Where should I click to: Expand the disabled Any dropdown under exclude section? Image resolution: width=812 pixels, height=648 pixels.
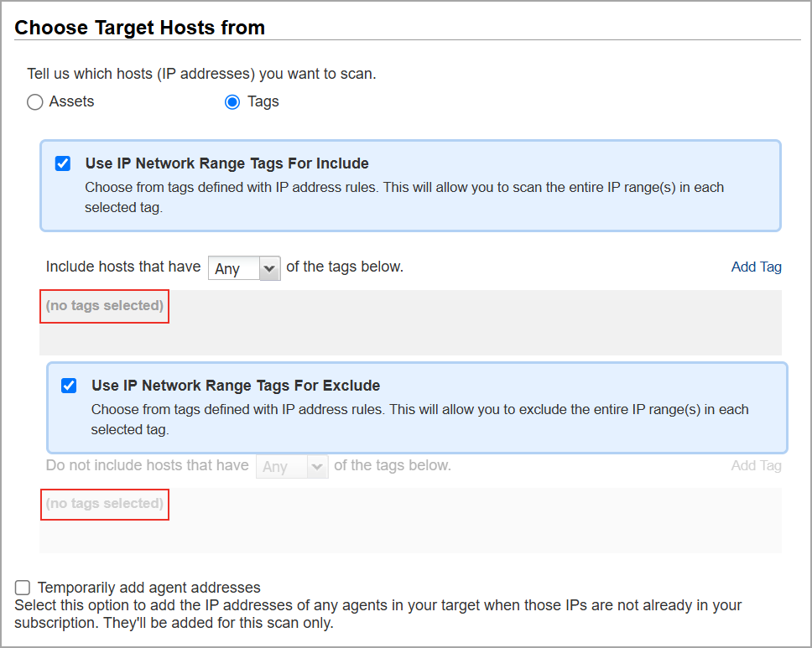[292, 465]
